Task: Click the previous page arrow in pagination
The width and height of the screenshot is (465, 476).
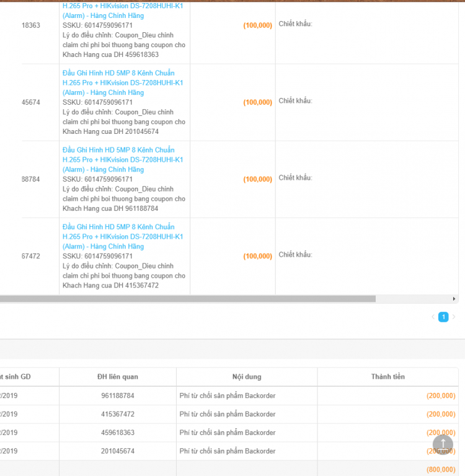Action: [x=433, y=317]
